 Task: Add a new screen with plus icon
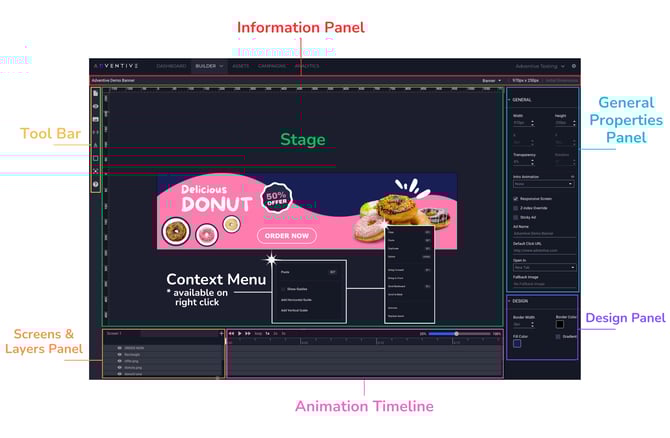point(220,333)
